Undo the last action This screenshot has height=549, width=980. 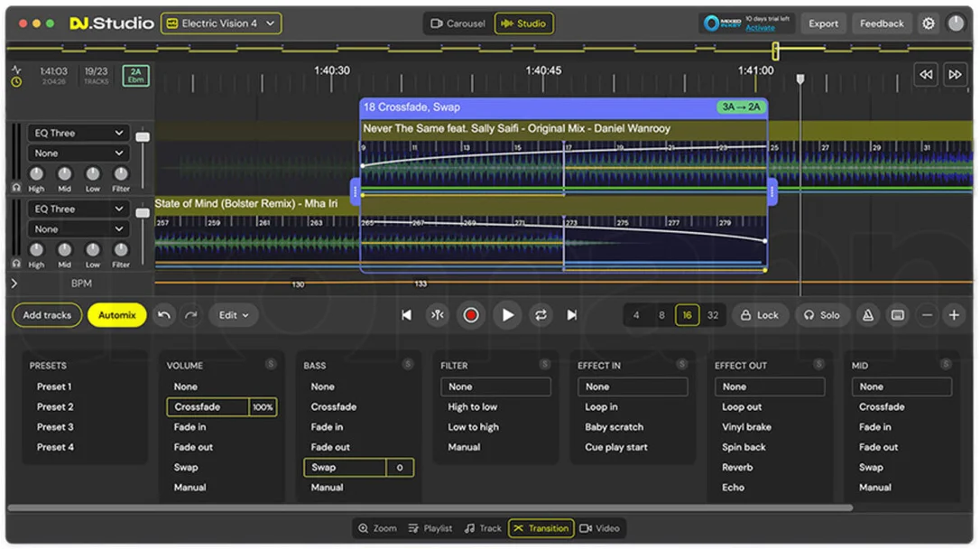[x=163, y=315]
